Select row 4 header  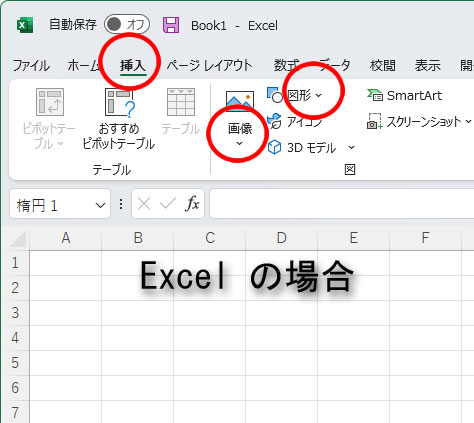point(15,338)
